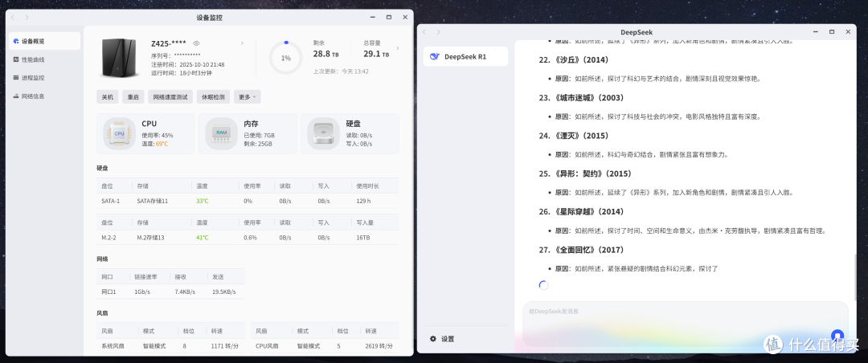Click 系统风扇 fan row
Image resolution: width=868 pixels, height=363 pixels.
tap(170, 346)
